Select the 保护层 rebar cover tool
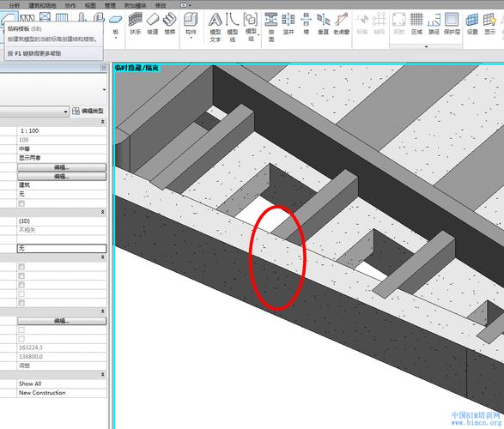 (x=452, y=23)
